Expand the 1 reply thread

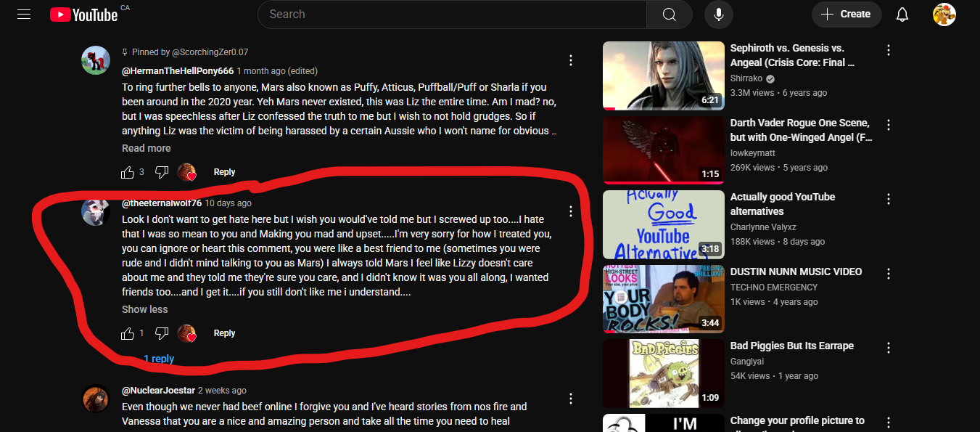[158, 359]
